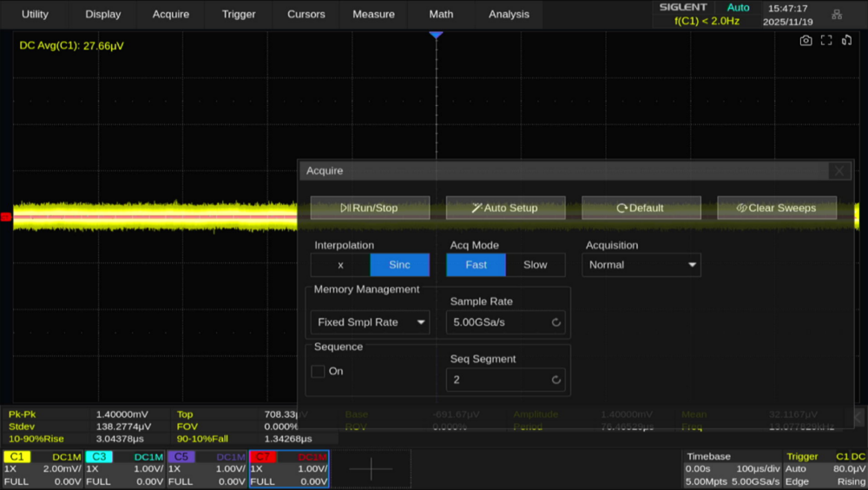868x490 pixels.
Task: Click the fullscreen display icon
Action: [x=826, y=41]
